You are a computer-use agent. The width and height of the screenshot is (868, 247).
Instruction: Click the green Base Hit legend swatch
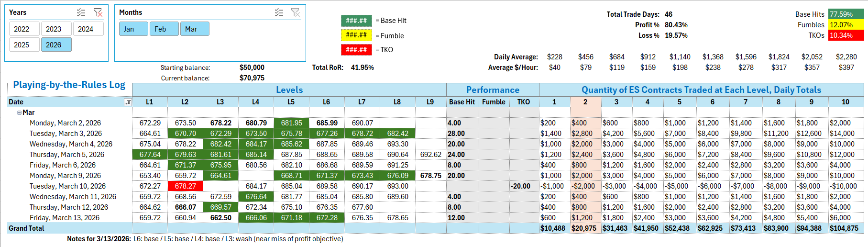356,21
